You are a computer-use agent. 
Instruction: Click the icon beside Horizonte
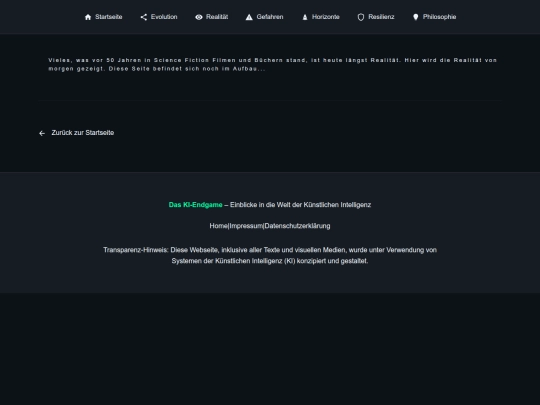pyautogui.click(x=305, y=17)
